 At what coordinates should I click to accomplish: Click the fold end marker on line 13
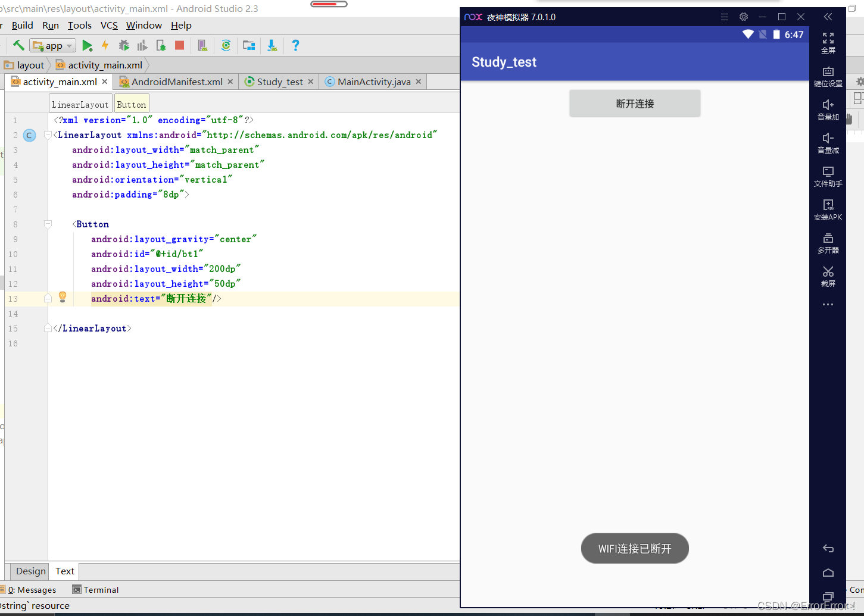(48, 299)
